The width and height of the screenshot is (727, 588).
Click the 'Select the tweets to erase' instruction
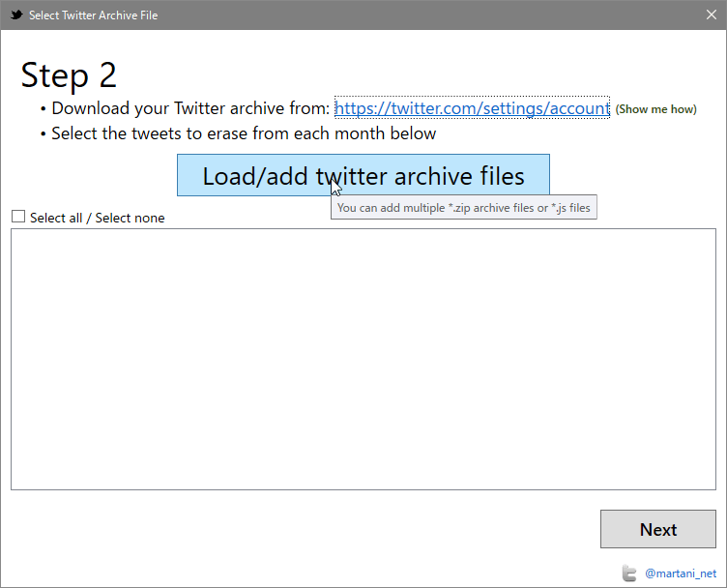(244, 133)
